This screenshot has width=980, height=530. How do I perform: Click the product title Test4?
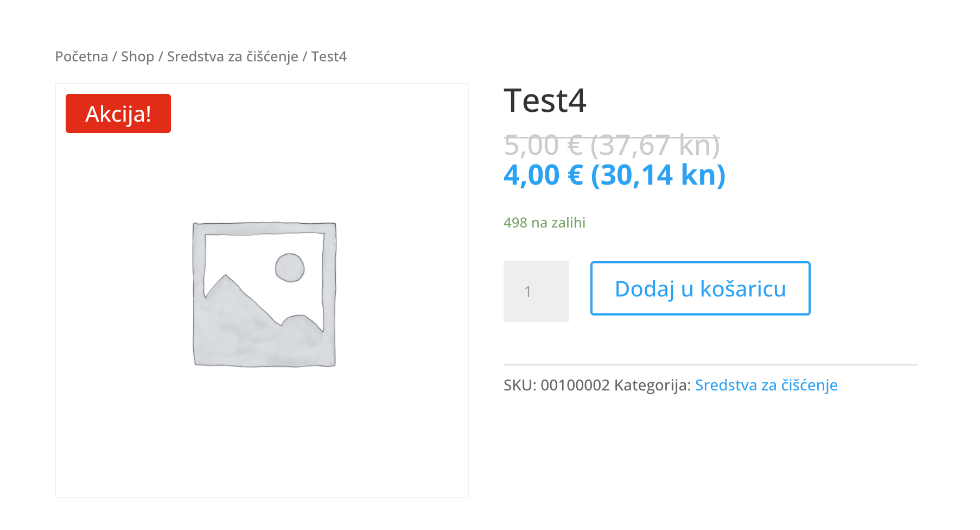pyautogui.click(x=546, y=101)
